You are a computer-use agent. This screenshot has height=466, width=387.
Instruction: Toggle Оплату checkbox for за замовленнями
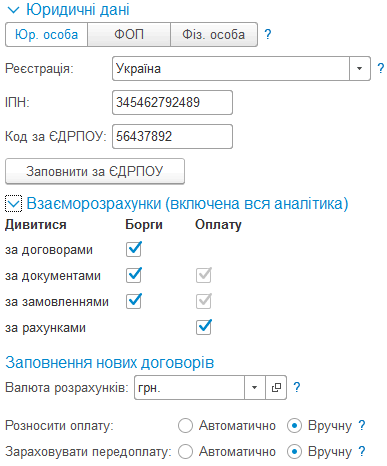pos(204,301)
